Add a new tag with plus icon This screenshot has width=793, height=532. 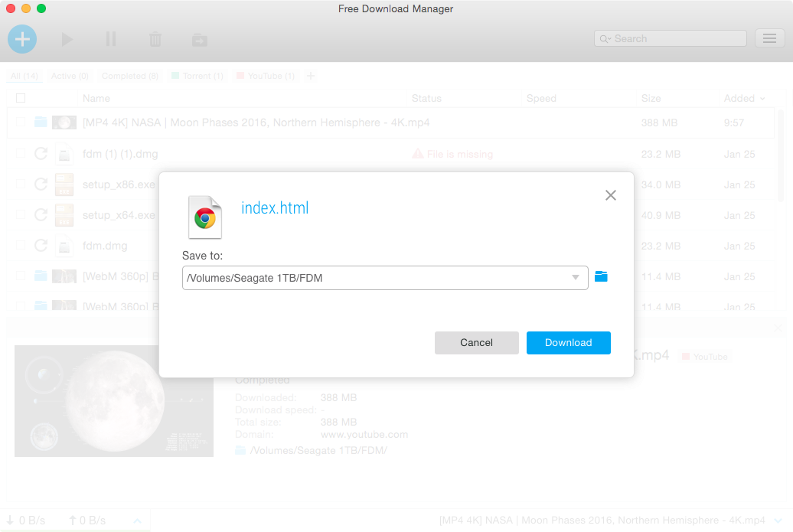[311, 76]
